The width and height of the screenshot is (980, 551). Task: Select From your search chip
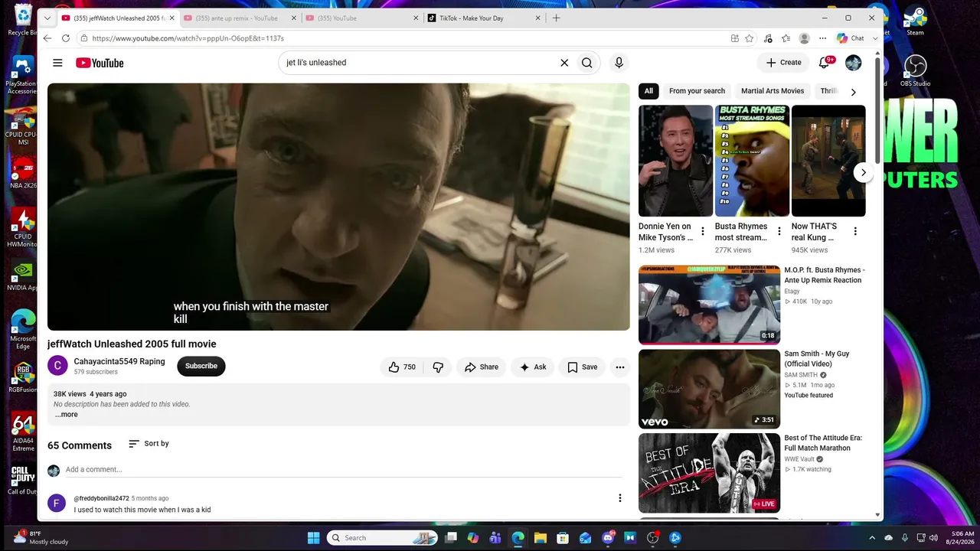(697, 91)
